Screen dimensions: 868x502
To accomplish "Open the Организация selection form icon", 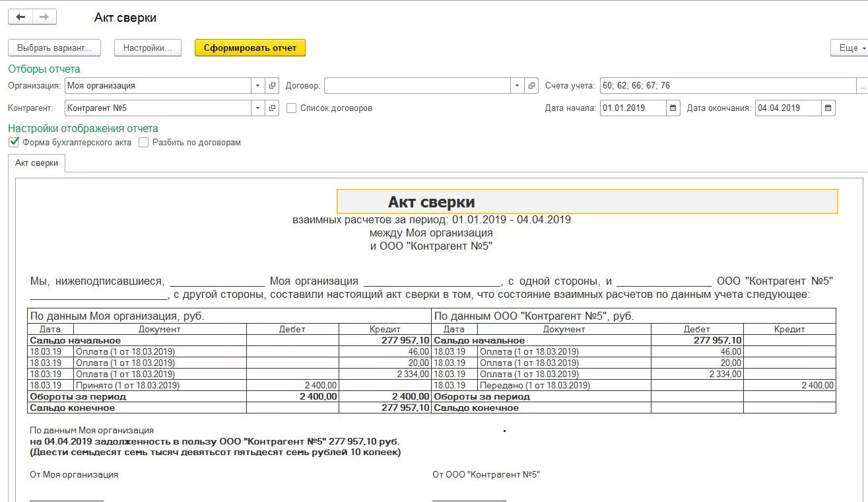I will click(272, 86).
